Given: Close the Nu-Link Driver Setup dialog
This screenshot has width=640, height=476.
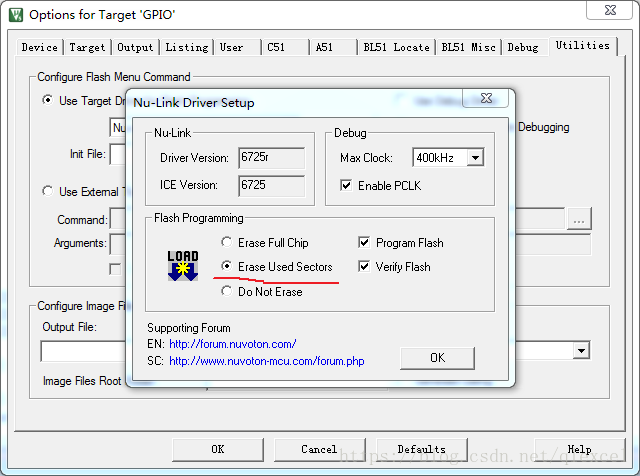Looking at the screenshot, I should tap(486, 98).
